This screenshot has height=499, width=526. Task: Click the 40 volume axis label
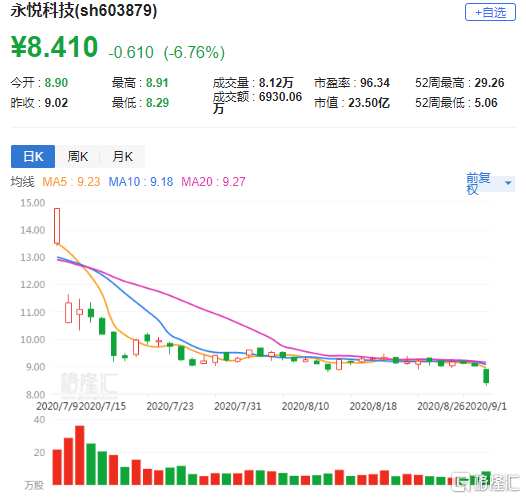point(39,420)
